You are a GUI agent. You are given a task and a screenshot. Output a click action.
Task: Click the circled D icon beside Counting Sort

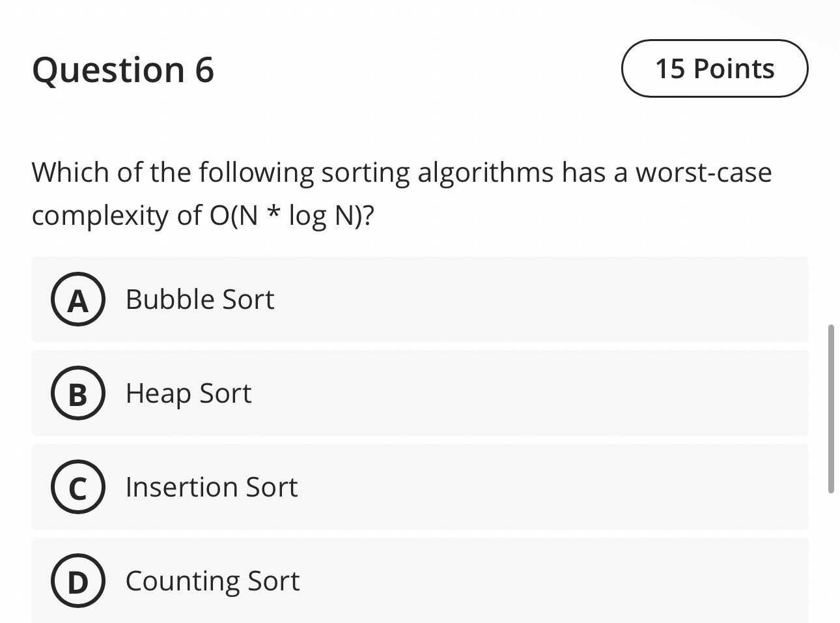pyautogui.click(x=77, y=581)
